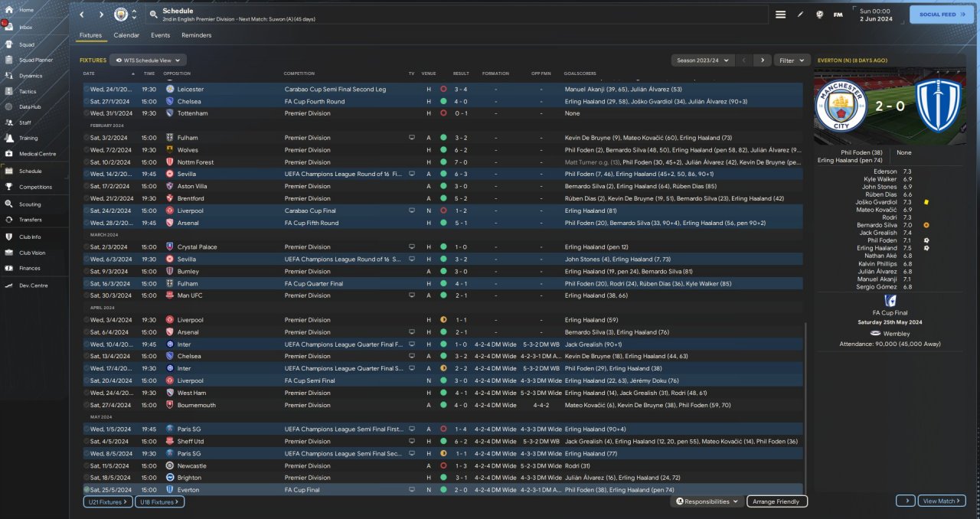980x519 pixels.
Task: Click Erling Haaland in match ratings
Action: pyautogui.click(x=877, y=248)
